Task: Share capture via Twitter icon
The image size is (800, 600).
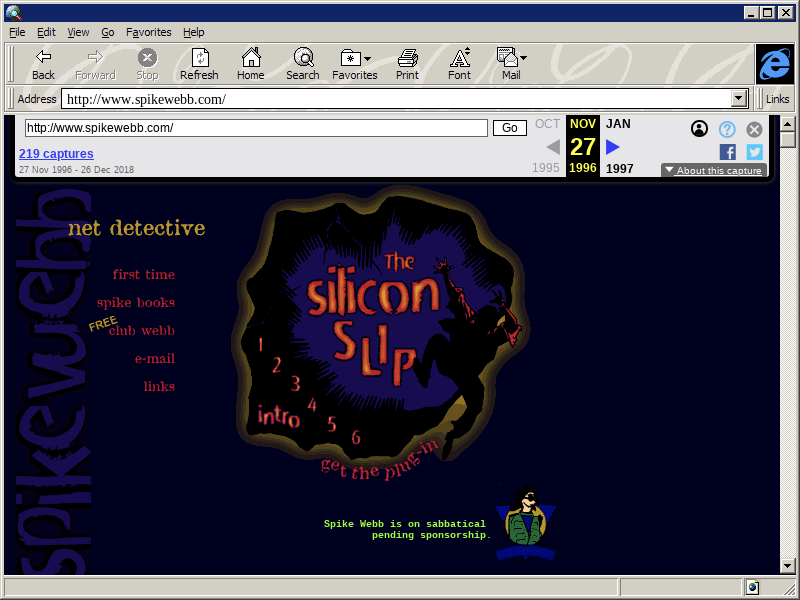Action: [x=754, y=152]
